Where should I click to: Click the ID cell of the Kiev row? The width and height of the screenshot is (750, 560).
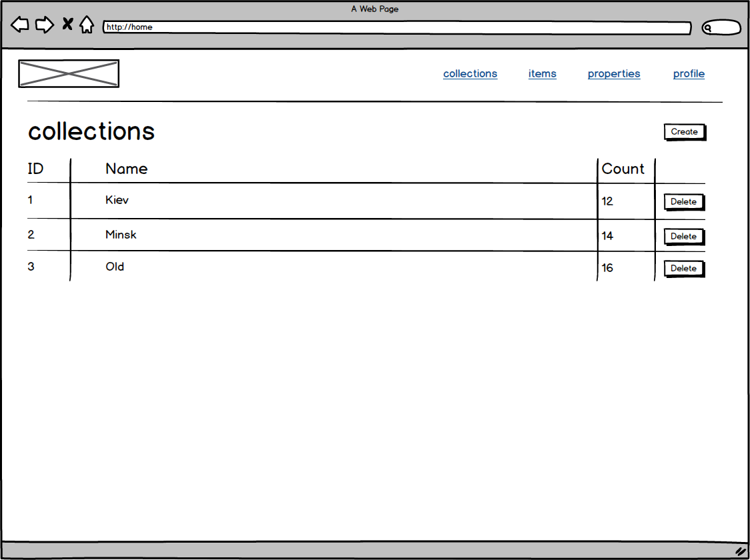pyautogui.click(x=30, y=200)
